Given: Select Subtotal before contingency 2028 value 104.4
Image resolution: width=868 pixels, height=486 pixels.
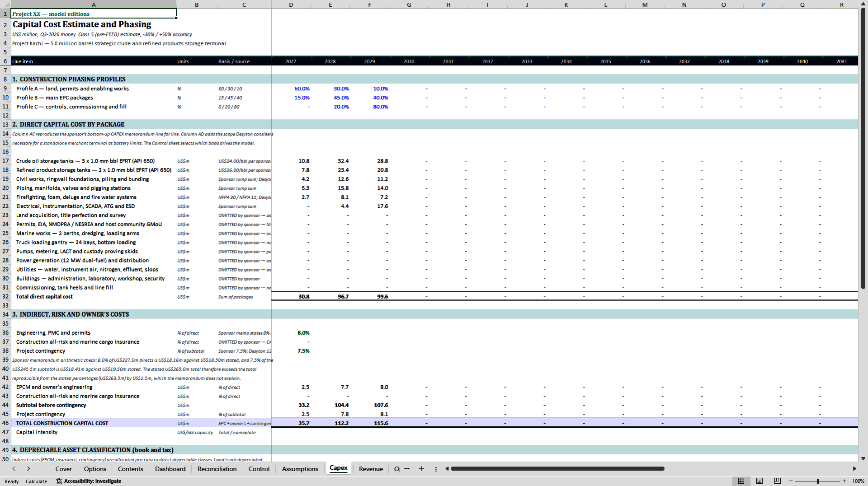Looking at the screenshot, I should coord(330,405).
